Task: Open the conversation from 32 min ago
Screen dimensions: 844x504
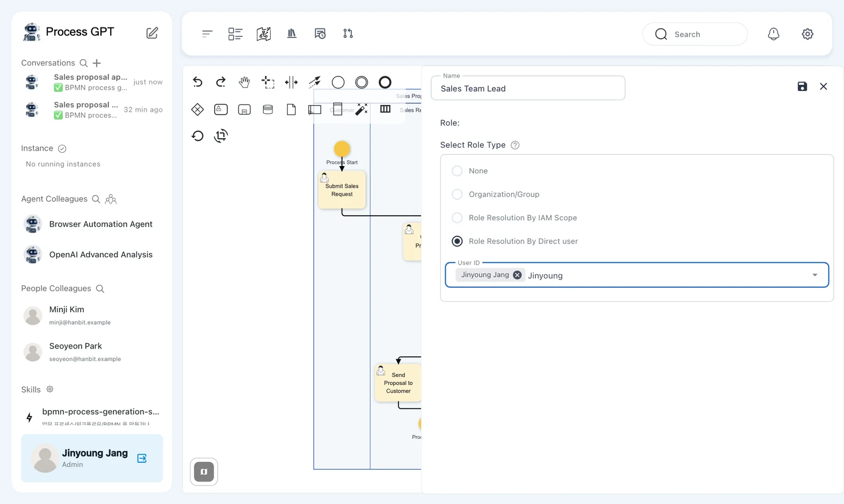Action: pos(92,110)
